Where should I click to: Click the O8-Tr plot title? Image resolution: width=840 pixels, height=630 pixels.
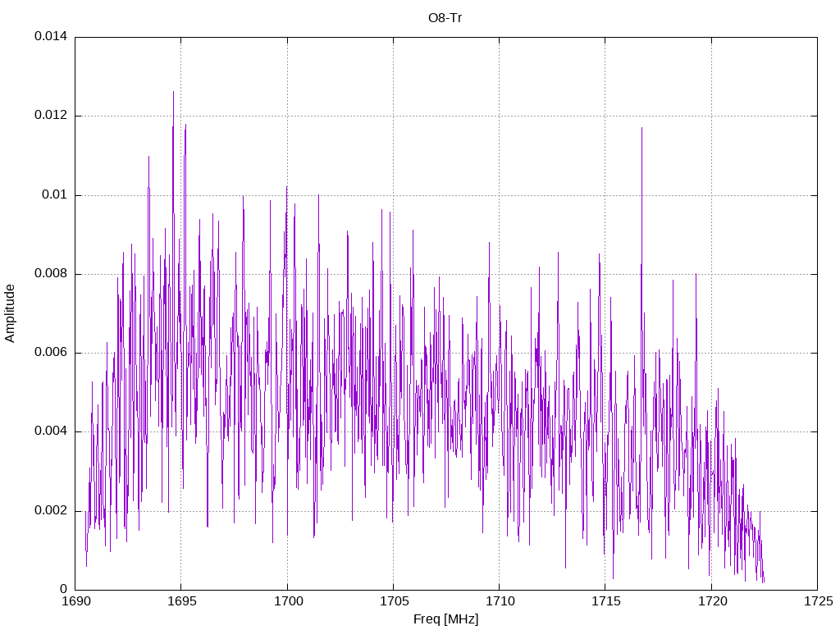pyautogui.click(x=445, y=18)
